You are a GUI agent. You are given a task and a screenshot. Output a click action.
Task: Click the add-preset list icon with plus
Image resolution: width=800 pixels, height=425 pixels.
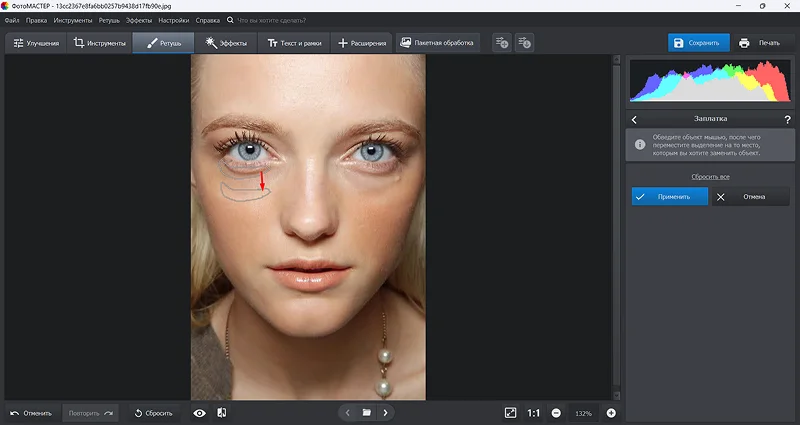pyautogui.click(x=502, y=43)
